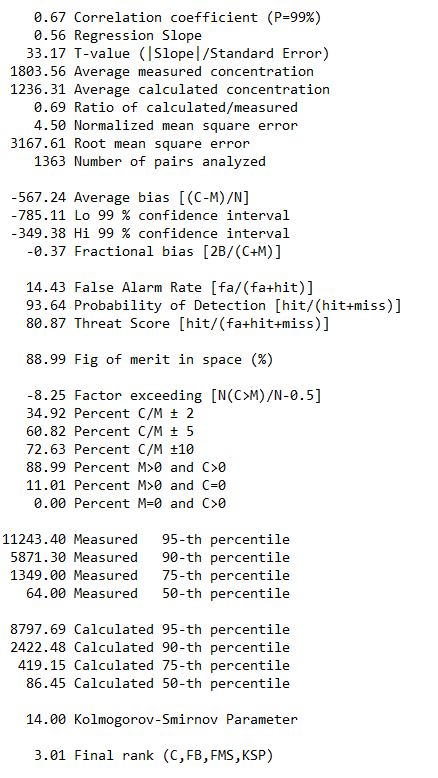
Task: Select Average measured concentration 1803.56
Action: coord(38,71)
